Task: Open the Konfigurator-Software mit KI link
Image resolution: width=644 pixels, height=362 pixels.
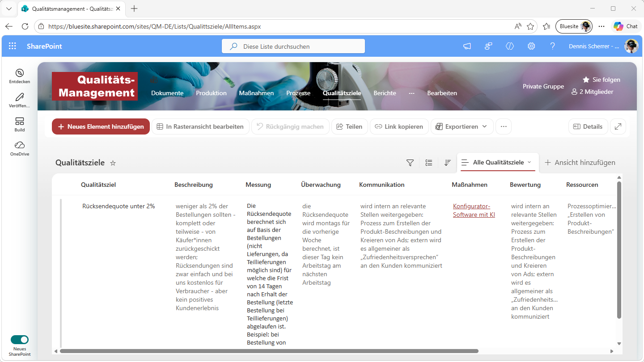Action: (474, 210)
